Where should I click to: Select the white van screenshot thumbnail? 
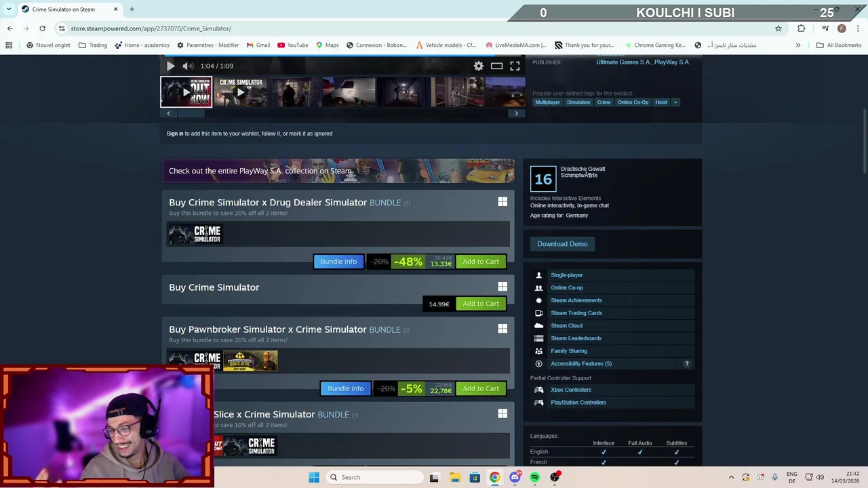coord(349,92)
